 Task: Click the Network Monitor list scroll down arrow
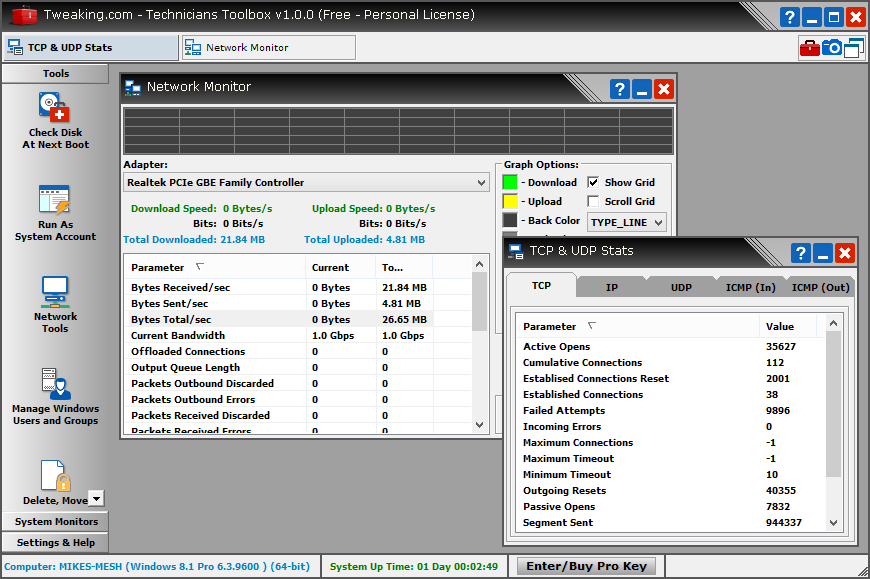pyautogui.click(x=480, y=425)
